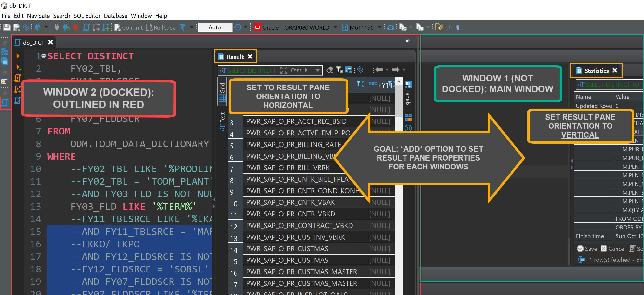Click the save filter settings funnel icon
644x295 pixels.
(339, 70)
